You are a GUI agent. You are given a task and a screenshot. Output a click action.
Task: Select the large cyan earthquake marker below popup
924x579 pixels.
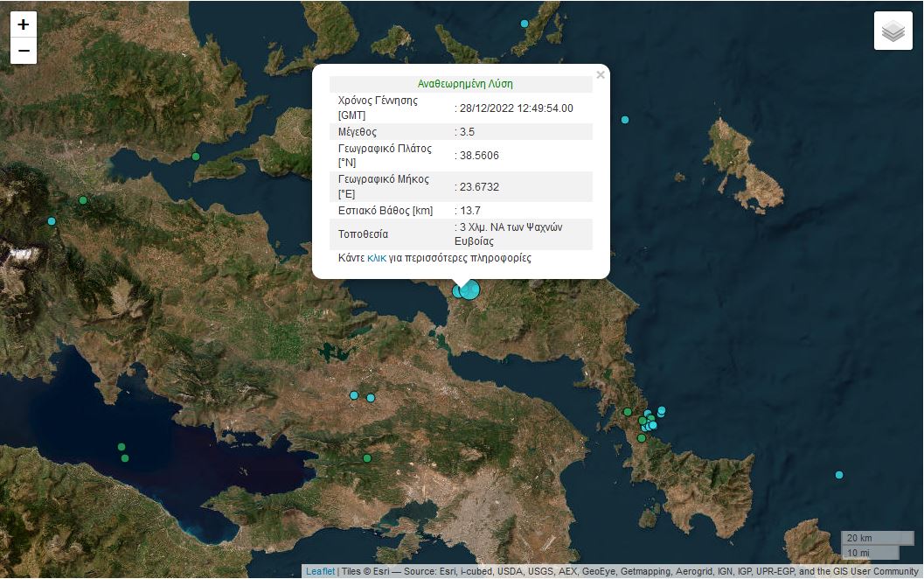click(x=470, y=289)
